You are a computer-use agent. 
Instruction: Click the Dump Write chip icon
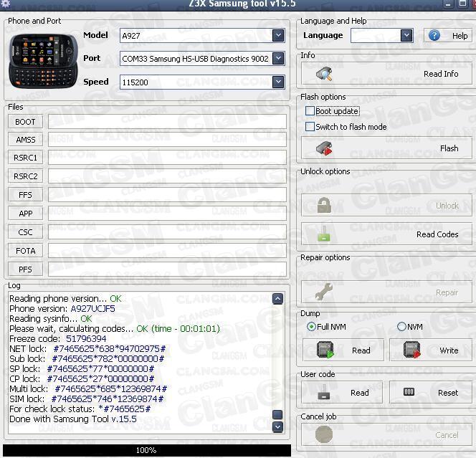(412, 350)
